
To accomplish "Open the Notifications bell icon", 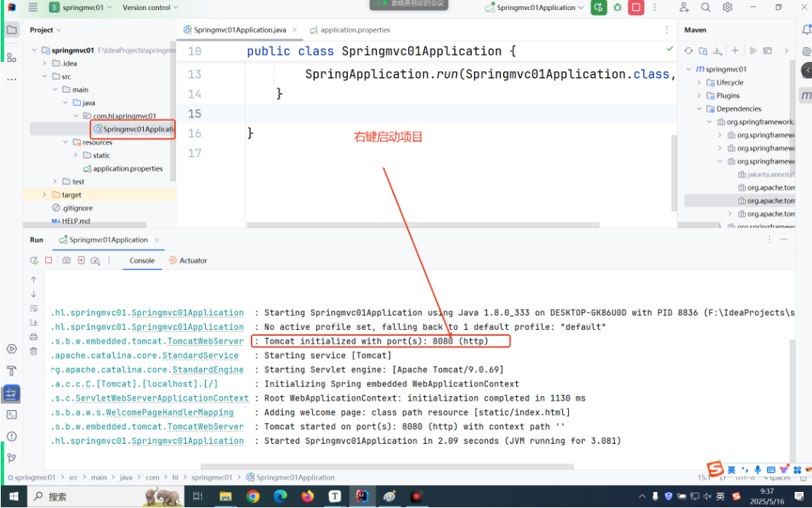I will [x=807, y=30].
